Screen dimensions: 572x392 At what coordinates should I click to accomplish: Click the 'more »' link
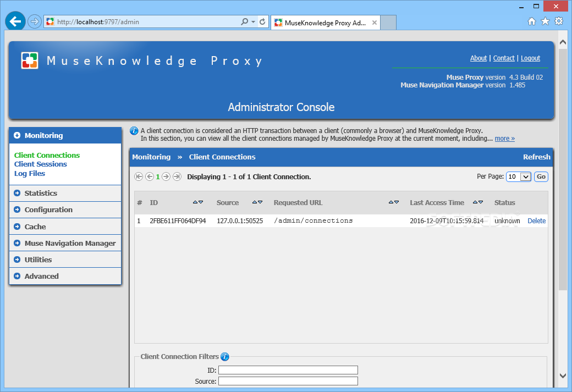click(504, 139)
